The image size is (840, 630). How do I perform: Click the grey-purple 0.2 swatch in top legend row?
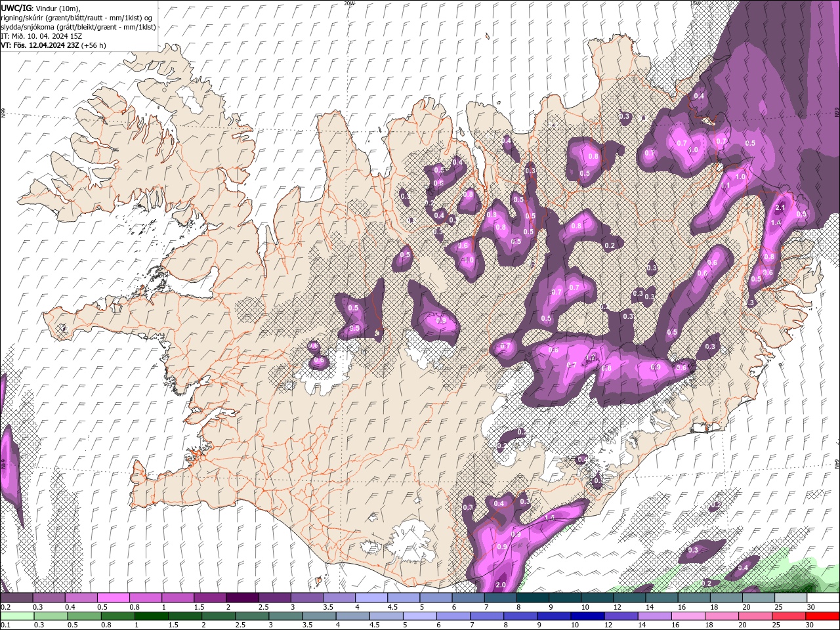[16, 598]
